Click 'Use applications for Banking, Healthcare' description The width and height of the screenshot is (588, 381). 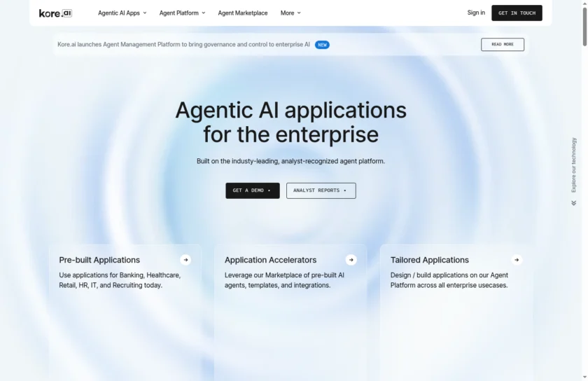(x=120, y=280)
